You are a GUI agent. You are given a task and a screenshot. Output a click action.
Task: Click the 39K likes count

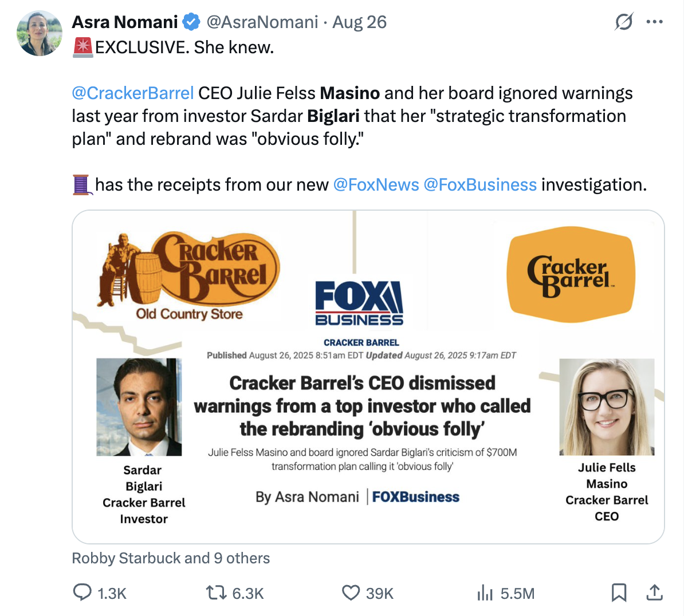(380, 594)
